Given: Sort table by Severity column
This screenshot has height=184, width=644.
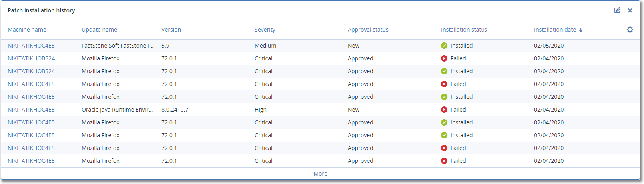Looking at the screenshot, I should click(265, 30).
